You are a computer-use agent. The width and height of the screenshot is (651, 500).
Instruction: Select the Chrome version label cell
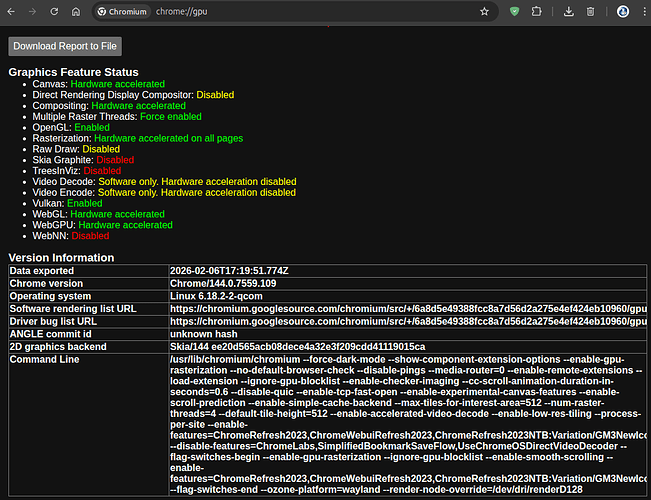[x=88, y=284]
